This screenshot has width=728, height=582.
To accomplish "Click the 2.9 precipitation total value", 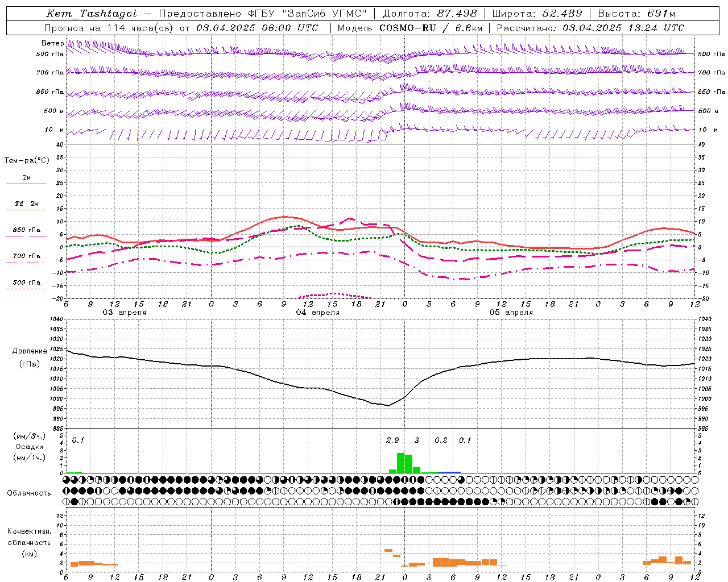I will point(392,440).
